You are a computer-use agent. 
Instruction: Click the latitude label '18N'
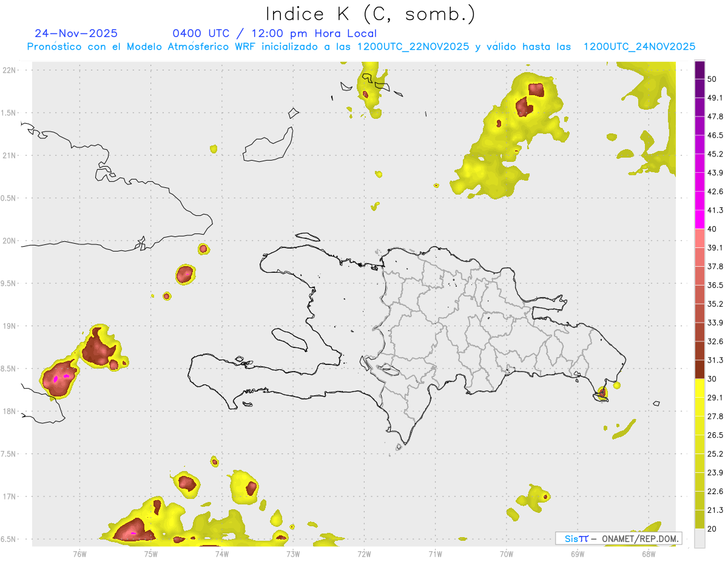point(10,411)
